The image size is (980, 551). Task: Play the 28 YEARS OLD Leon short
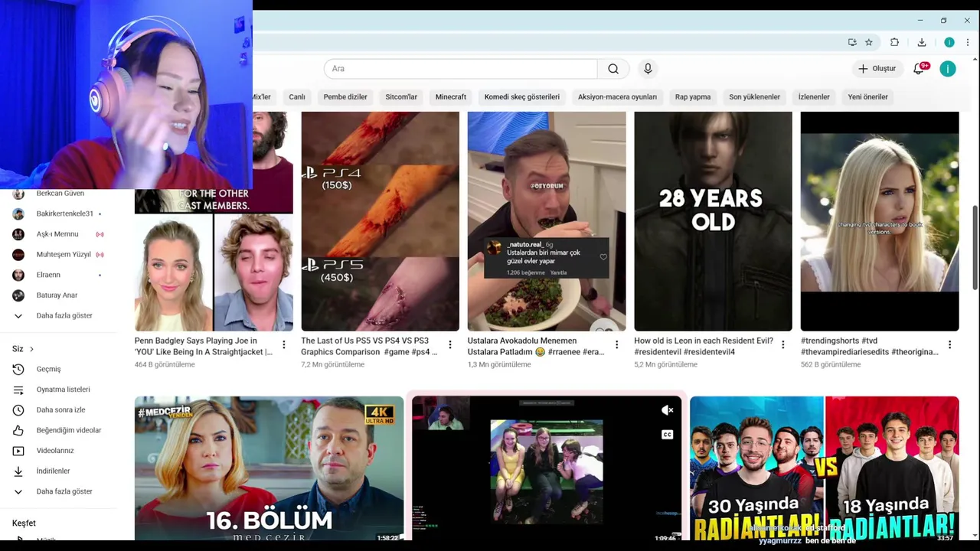(714, 221)
